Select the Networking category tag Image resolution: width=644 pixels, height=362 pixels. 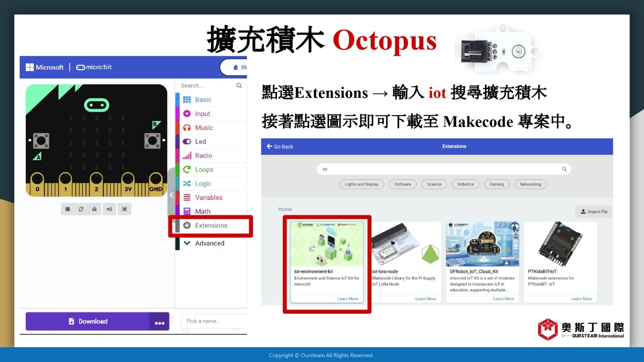(x=530, y=184)
